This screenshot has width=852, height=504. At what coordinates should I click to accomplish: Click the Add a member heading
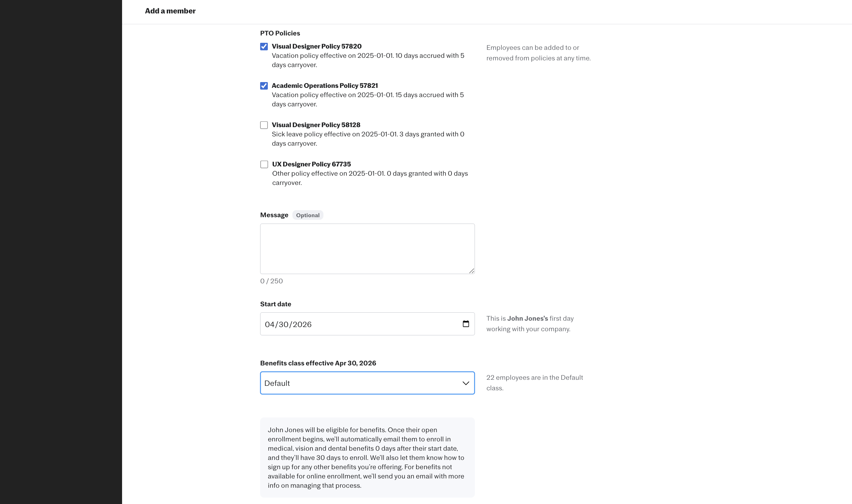pyautogui.click(x=170, y=11)
